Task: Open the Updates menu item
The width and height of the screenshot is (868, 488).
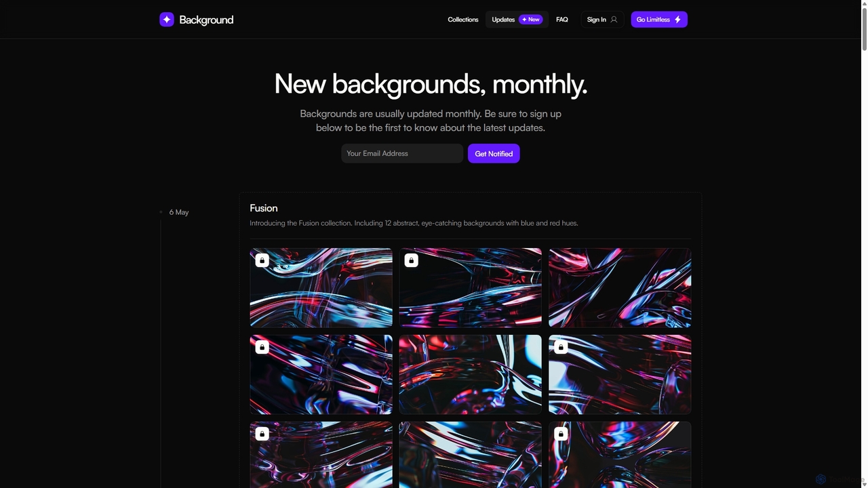Action: click(x=517, y=20)
